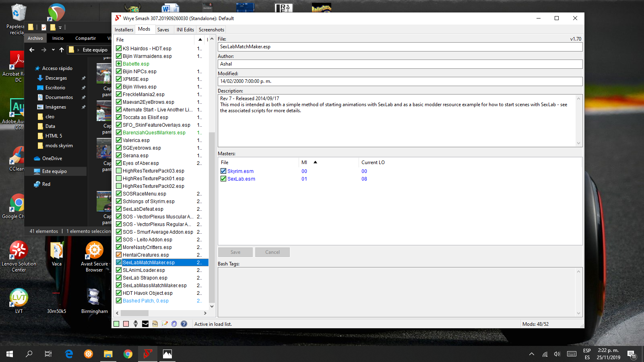
Task: Select SexLabDefeat.esp in mod list
Action: pos(143,209)
